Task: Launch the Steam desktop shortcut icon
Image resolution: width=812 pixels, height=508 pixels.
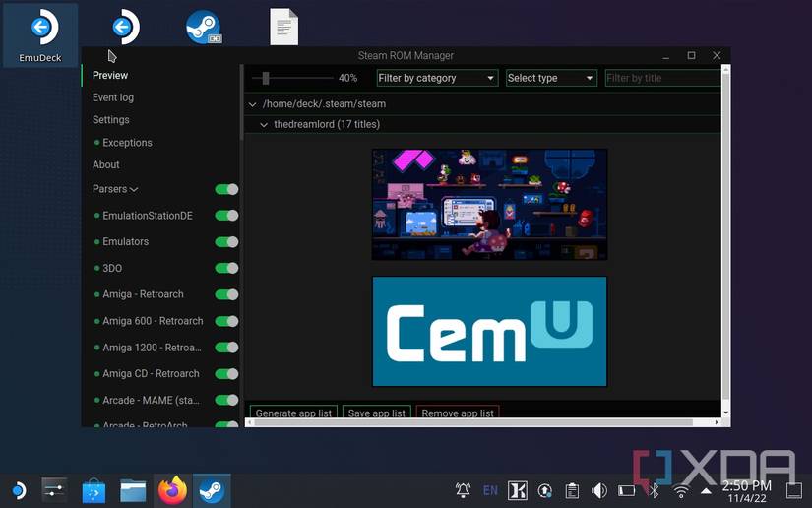Action: coord(204,27)
